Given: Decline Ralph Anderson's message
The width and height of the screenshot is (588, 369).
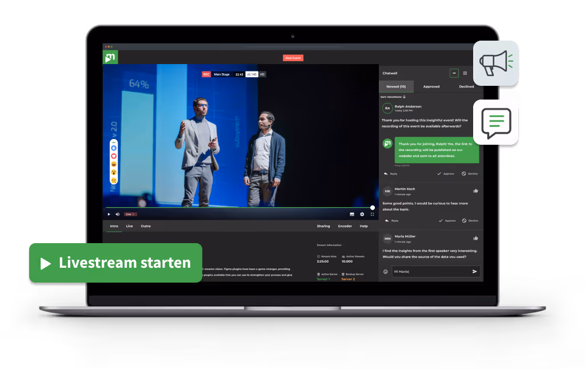Looking at the screenshot, I should [x=470, y=174].
